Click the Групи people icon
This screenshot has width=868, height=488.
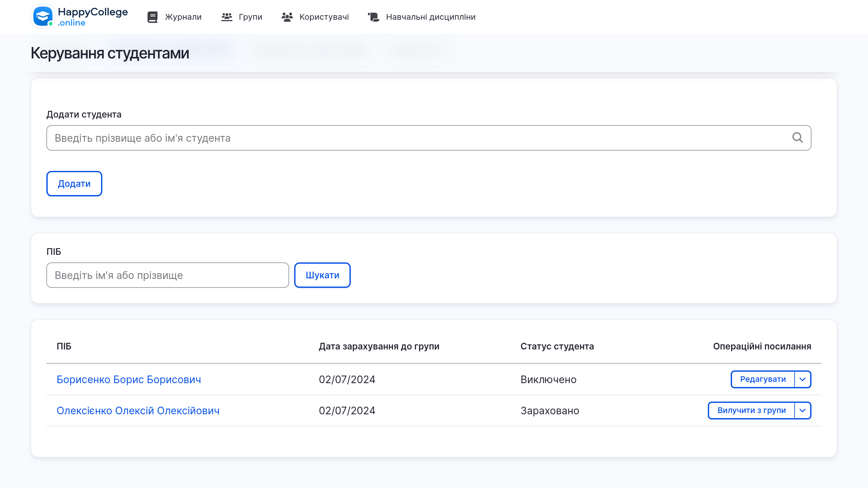(x=227, y=17)
